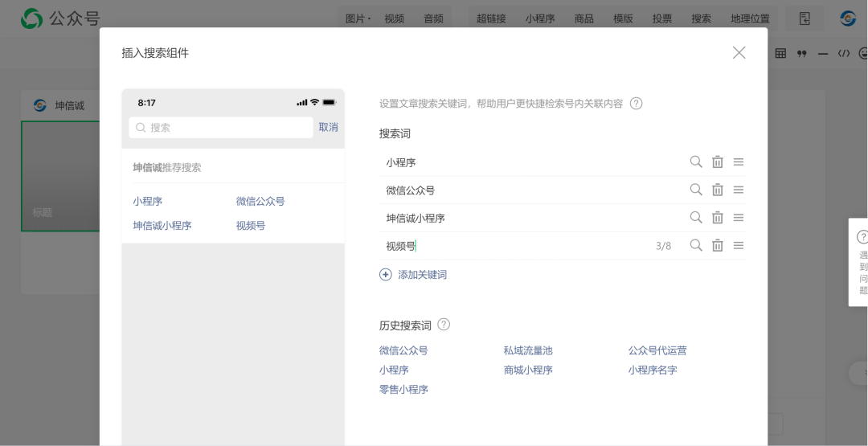Click the 标题 field in the background editor
868x446 pixels.
coord(42,212)
